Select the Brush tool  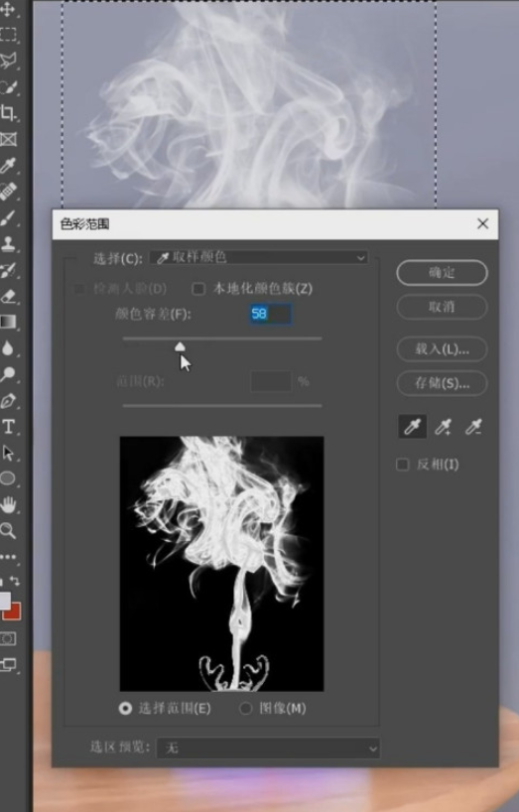pyautogui.click(x=8, y=217)
